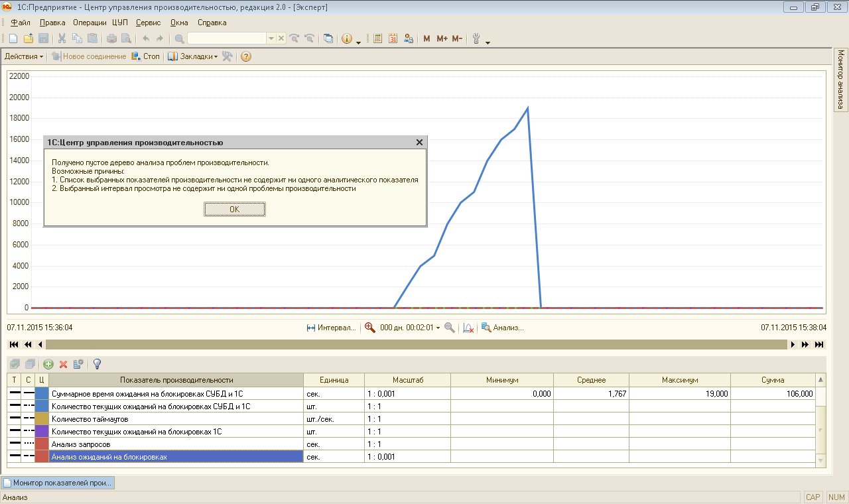Image resolution: width=849 pixels, height=504 pixels.
Task: Click the Windows list icon
Action: coord(328,38)
